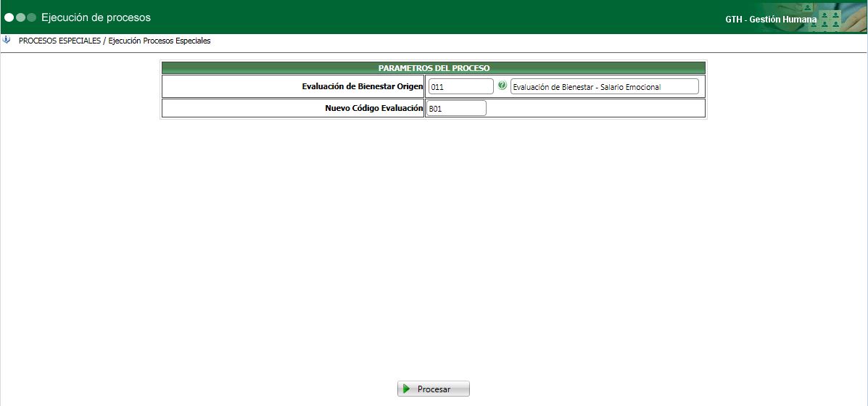Click the Evaluación de Bienestar Origen label

[363, 86]
